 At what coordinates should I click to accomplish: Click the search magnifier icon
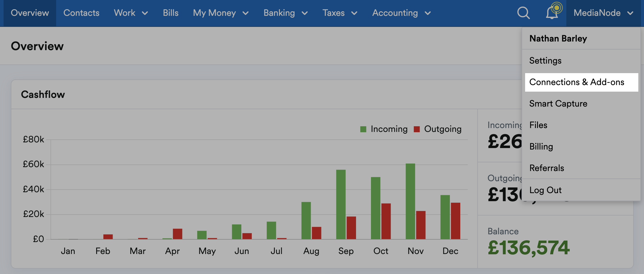523,13
